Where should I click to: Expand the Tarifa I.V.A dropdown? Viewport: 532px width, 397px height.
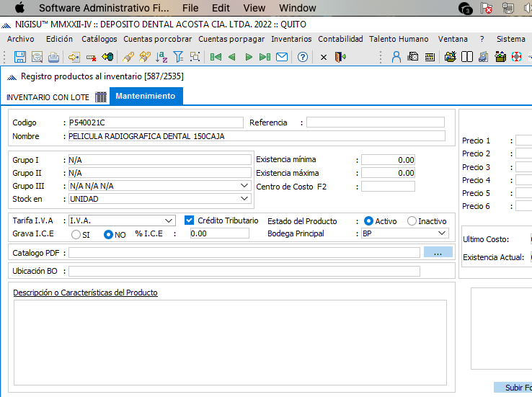click(169, 220)
